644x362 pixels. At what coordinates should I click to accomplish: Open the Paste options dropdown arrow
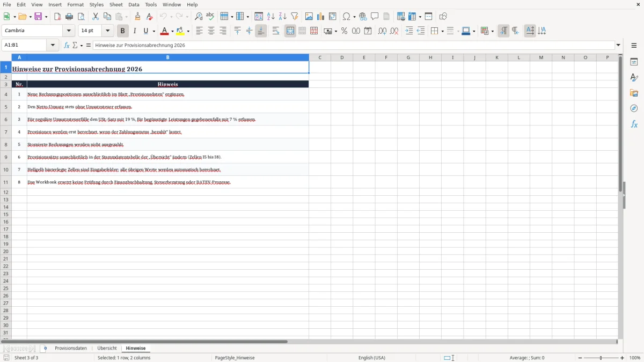(127, 17)
